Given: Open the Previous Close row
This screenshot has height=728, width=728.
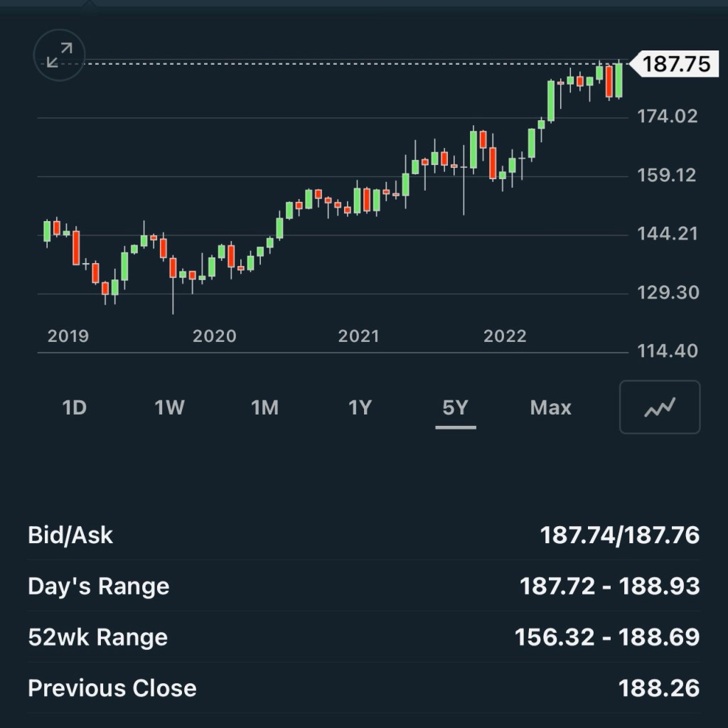Looking at the screenshot, I should click(363, 688).
